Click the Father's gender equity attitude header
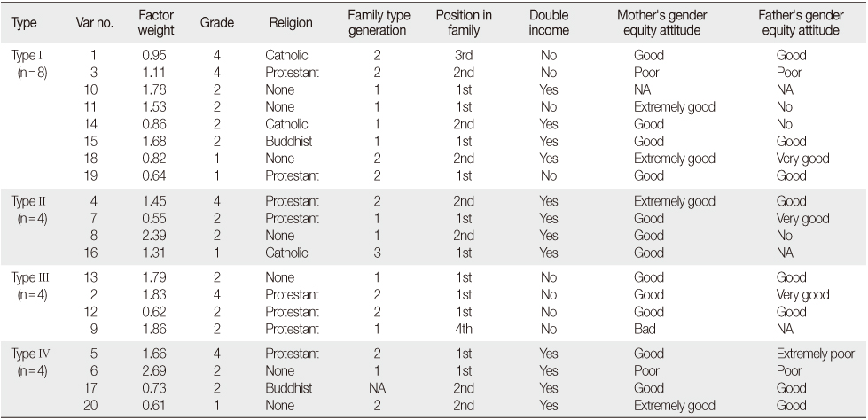 801,23
